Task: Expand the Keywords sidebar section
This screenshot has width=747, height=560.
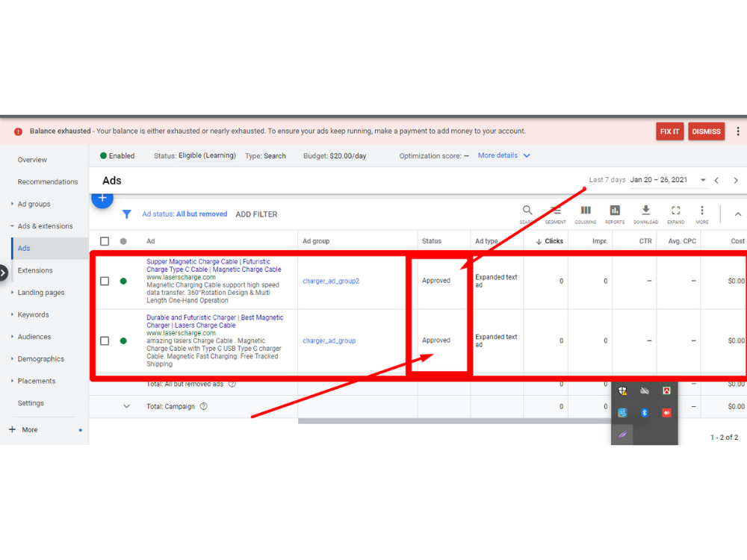Action: click(x=12, y=315)
